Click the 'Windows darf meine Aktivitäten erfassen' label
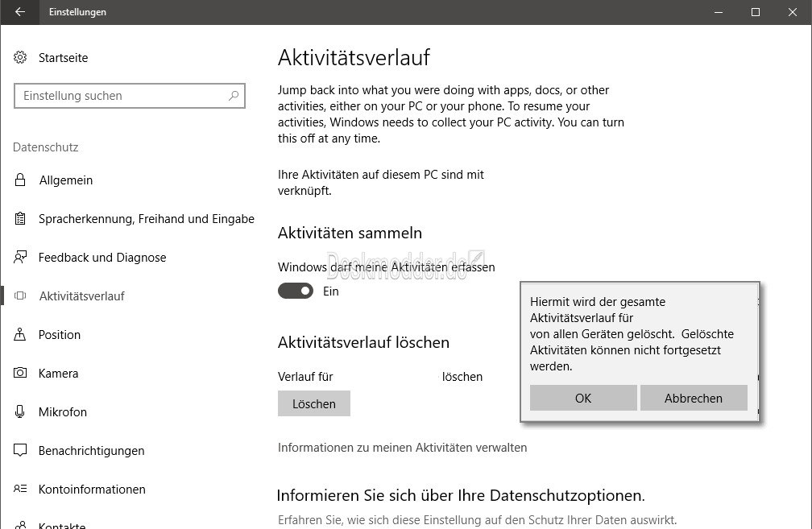Screen dimensions: 812x529 (387, 267)
